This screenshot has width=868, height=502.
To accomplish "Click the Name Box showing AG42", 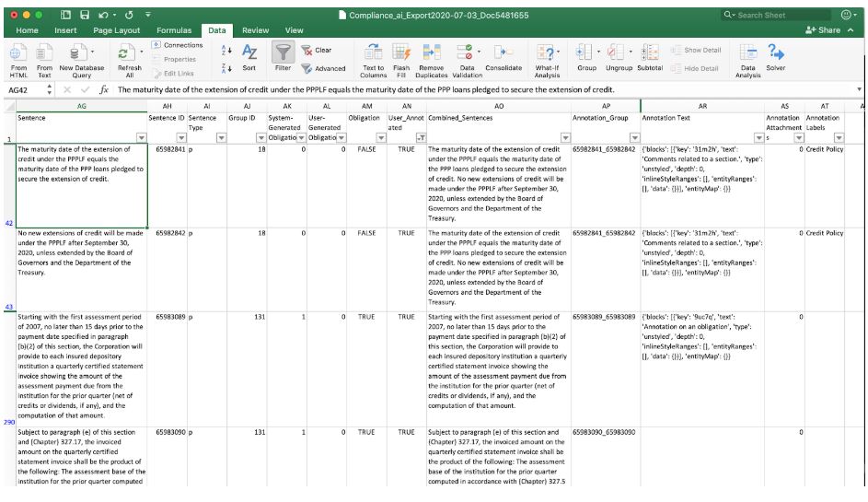I will (26, 89).
